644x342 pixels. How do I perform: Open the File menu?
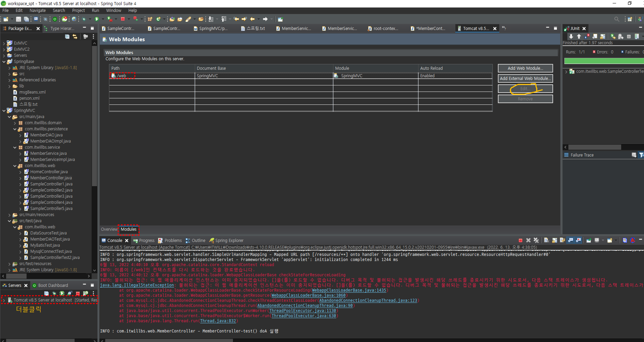[x=5, y=11]
